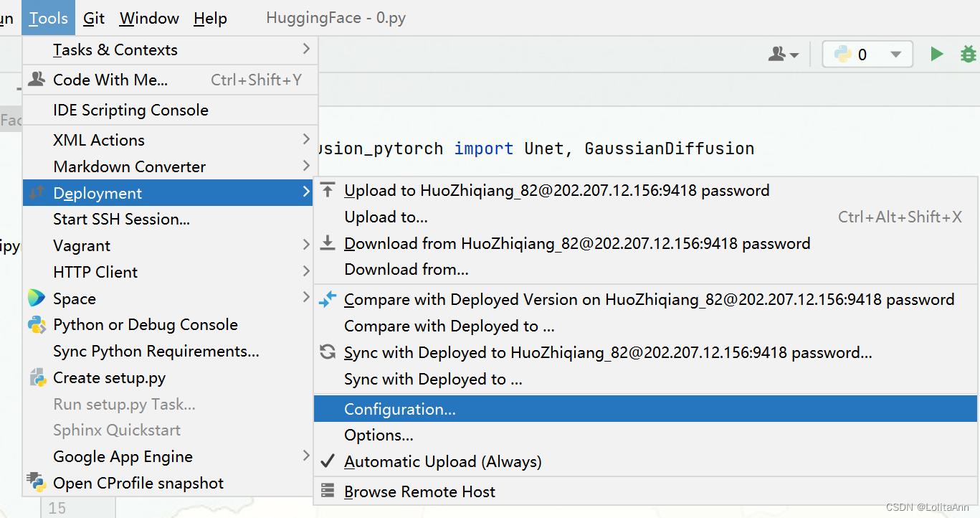Choose Compare with Deployed to ...
This screenshot has height=518, width=980.
pyautogui.click(x=645, y=326)
